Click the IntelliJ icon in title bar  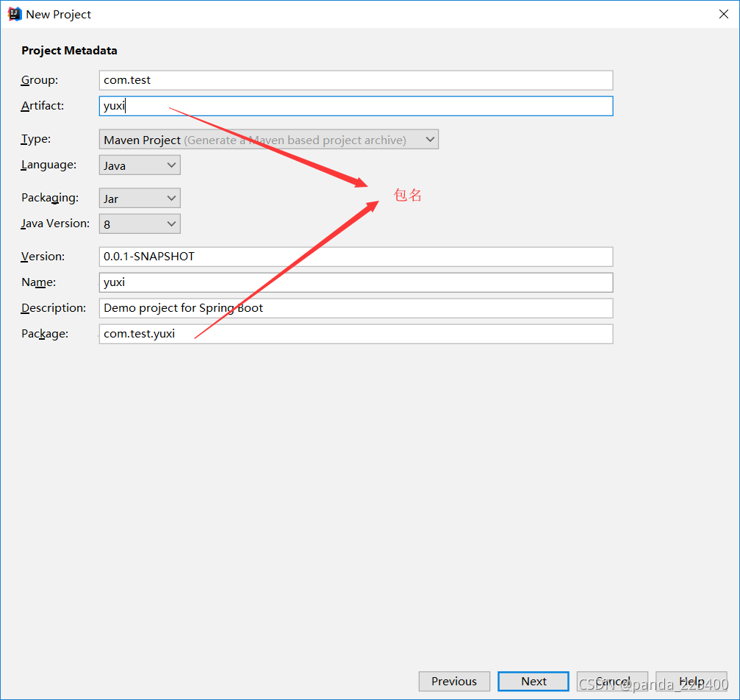(x=14, y=14)
